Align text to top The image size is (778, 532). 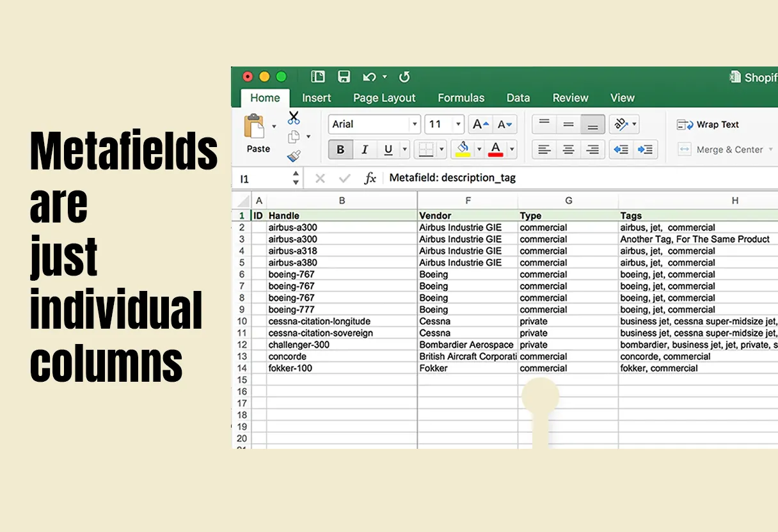544,124
